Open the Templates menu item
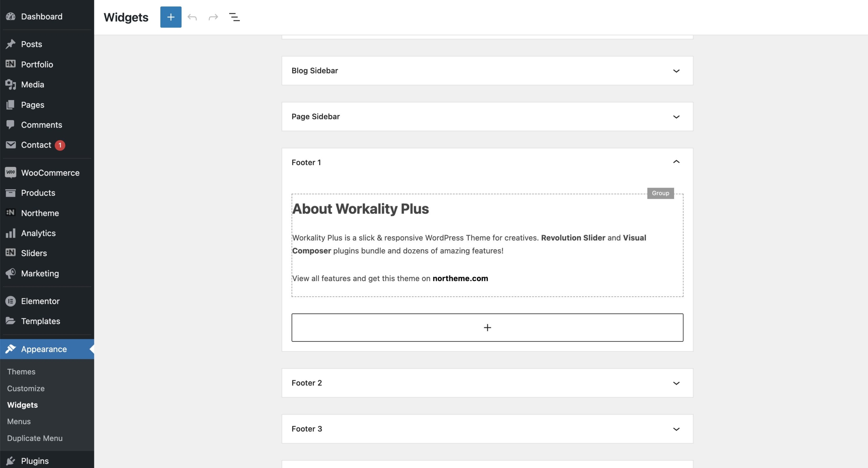 tap(41, 321)
